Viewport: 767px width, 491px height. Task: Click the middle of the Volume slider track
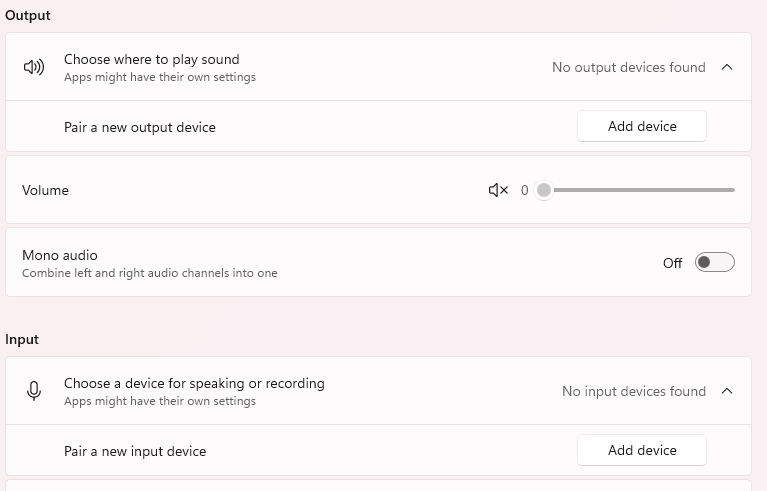pos(640,190)
